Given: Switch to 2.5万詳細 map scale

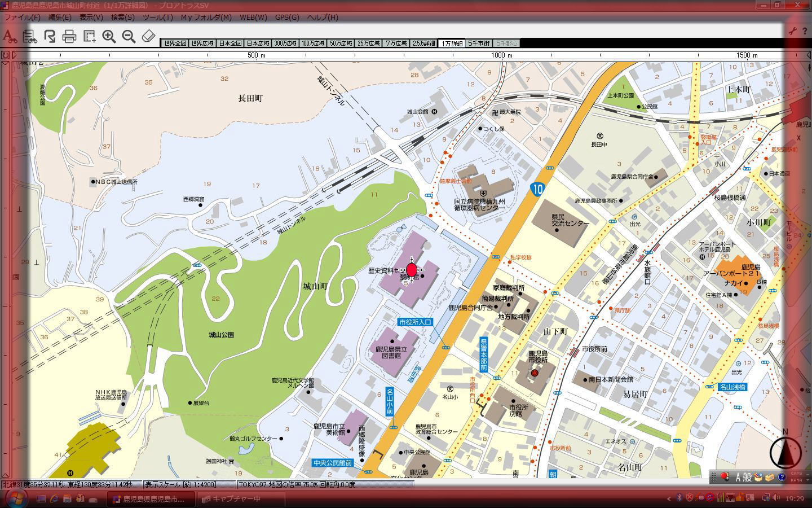Looking at the screenshot, I should point(424,43).
